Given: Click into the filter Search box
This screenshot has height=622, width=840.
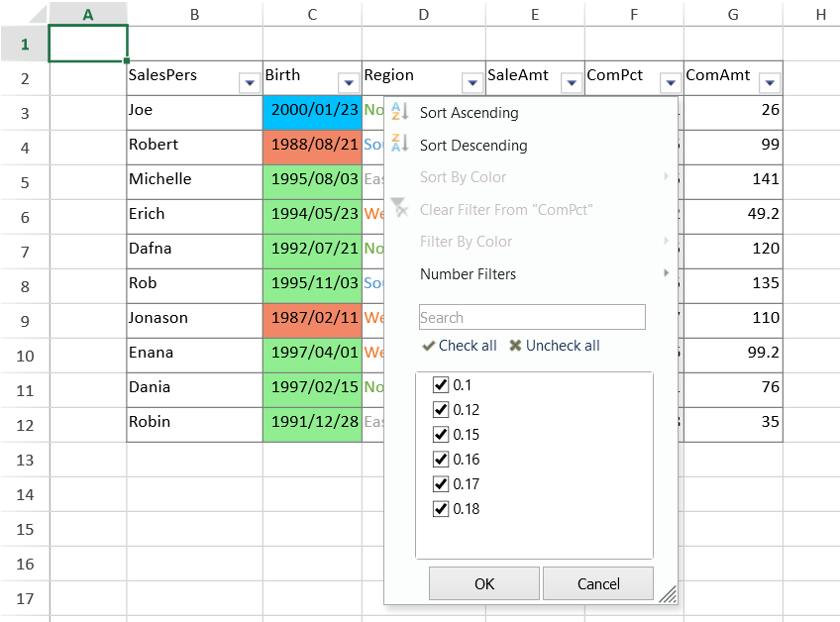Looking at the screenshot, I should [532, 317].
